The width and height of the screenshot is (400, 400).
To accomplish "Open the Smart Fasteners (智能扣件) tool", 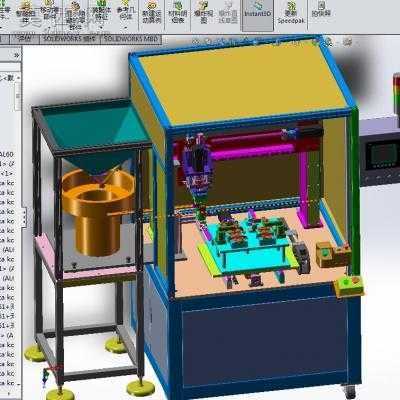I will tap(25, 13).
